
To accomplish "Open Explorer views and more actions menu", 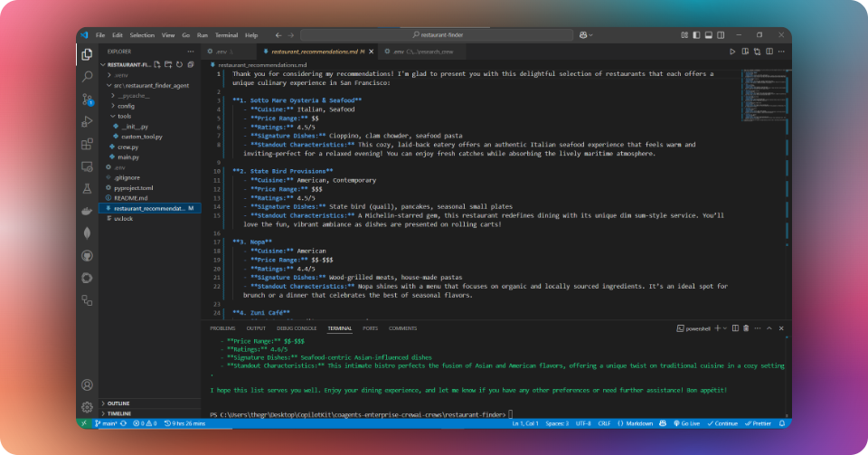I will pos(191,52).
